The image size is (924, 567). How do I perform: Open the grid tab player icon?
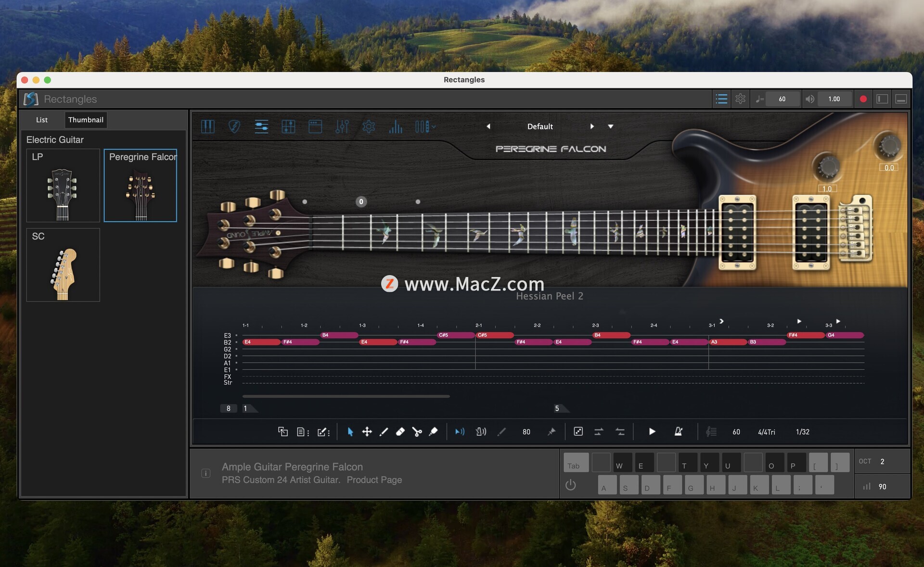288,126
